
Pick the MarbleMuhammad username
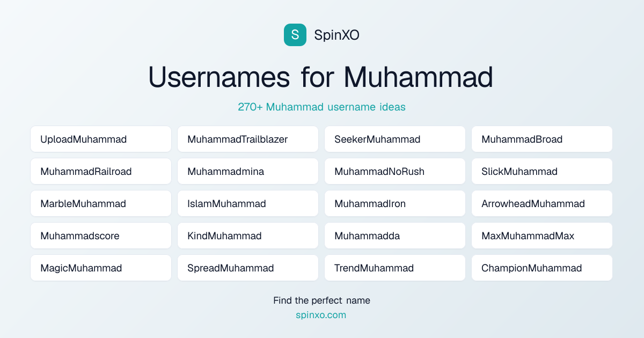pos(101,203)
